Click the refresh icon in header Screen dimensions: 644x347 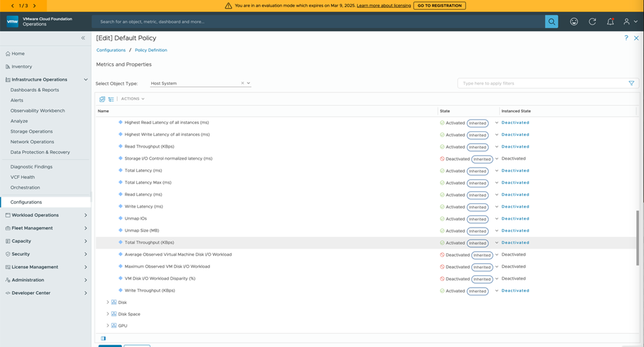592,22
